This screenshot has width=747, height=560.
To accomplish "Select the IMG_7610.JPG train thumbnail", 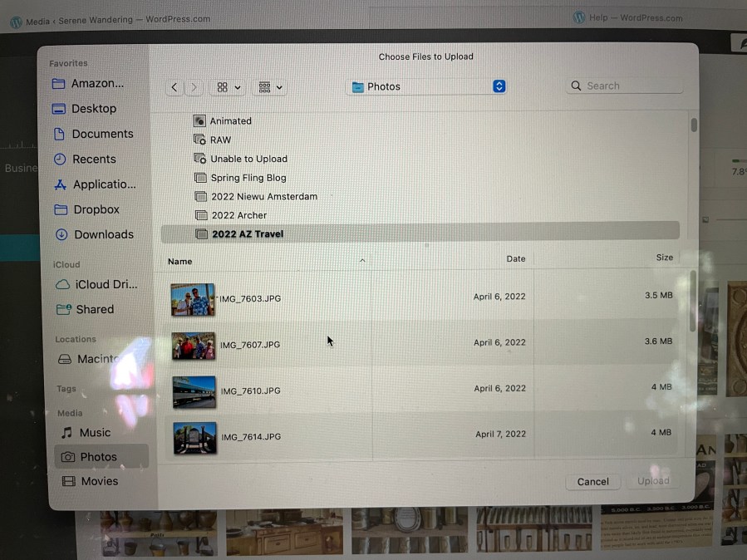I will coord(194,392).
